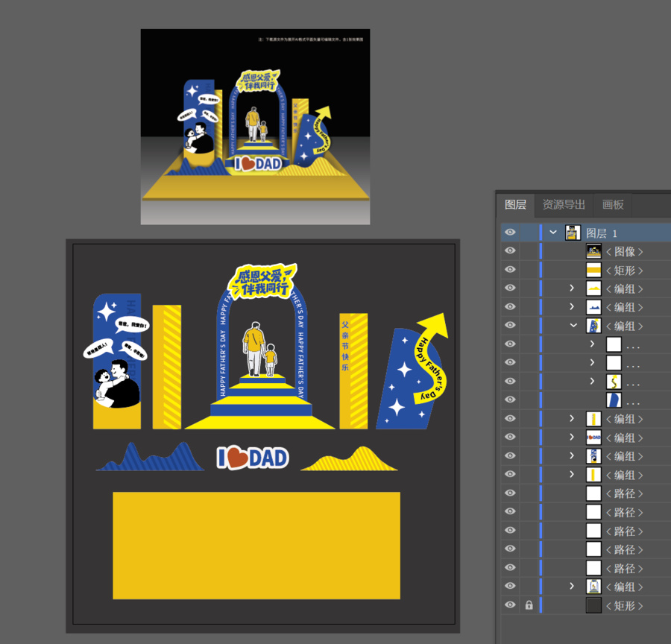The width and height of the screenshot is (671, 644).
Task: Click the I♥DAD group thumbnail
Action: (593, 438)
